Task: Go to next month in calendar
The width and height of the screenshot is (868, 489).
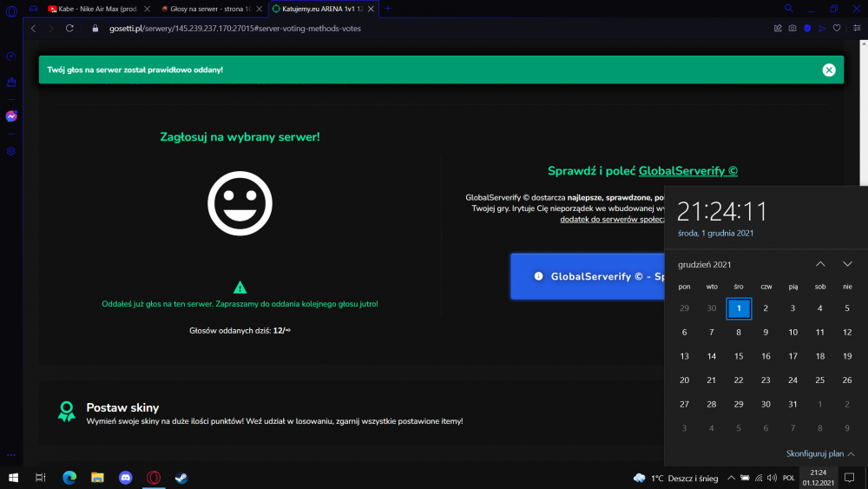Action: [x=847, y=264]
